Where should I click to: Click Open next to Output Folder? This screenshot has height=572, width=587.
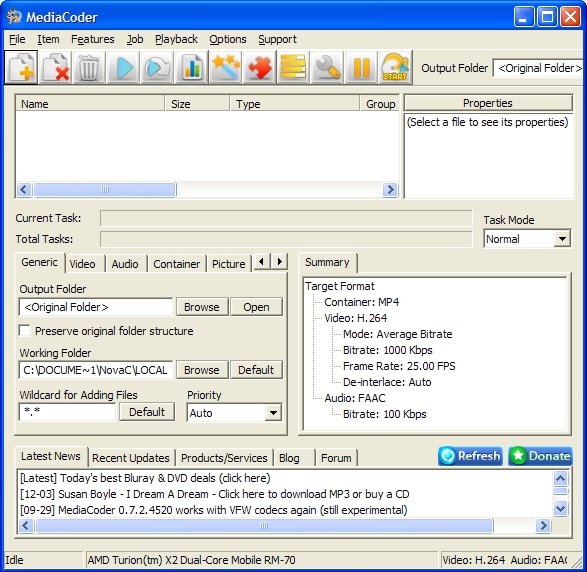click(x=256, y=307)
